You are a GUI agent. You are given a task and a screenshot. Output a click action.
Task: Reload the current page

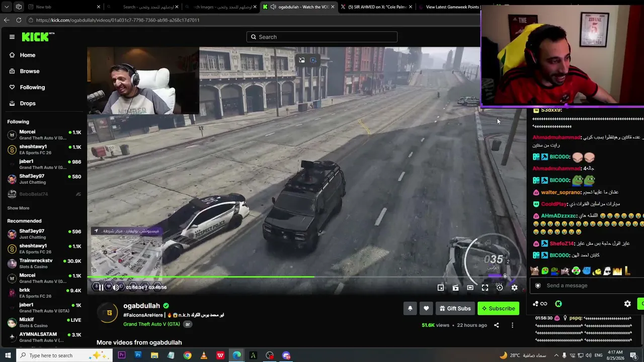click(x=19, y=20)
